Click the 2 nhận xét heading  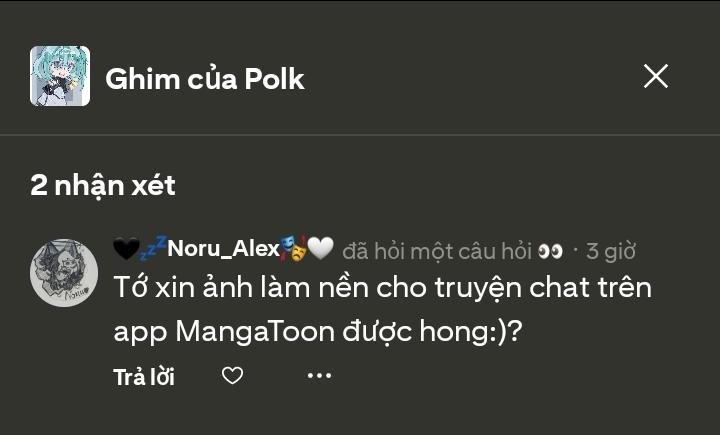pyautogui.click(x=103, y=185)
